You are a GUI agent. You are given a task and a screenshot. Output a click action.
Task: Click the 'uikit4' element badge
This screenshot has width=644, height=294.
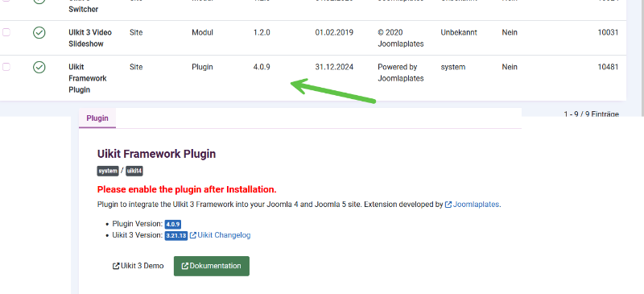pos(134,171)
